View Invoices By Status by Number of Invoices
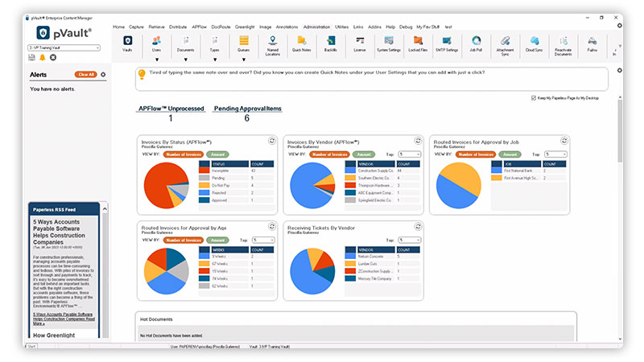 coord(184,154)
